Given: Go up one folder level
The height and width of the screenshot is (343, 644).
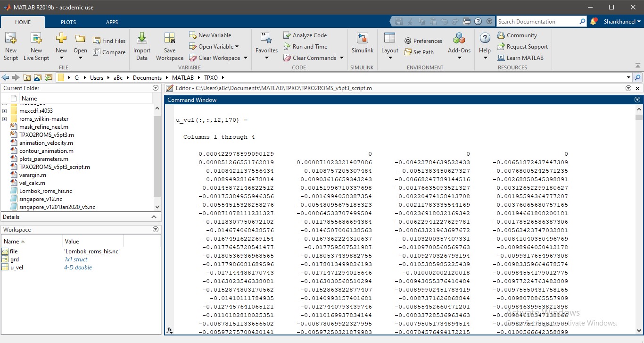Looking at the screenshot, I should click(x=27, y=78).
